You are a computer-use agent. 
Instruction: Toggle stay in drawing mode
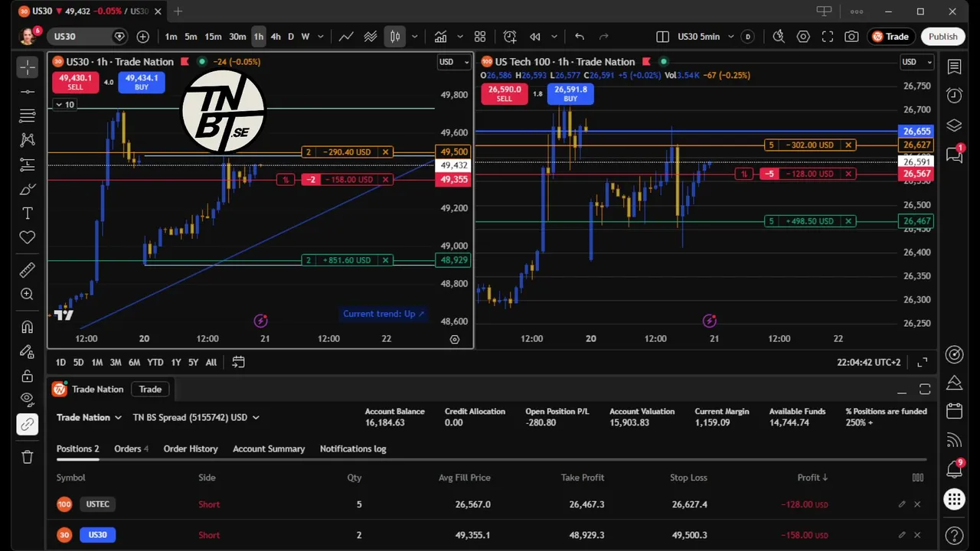28,351
